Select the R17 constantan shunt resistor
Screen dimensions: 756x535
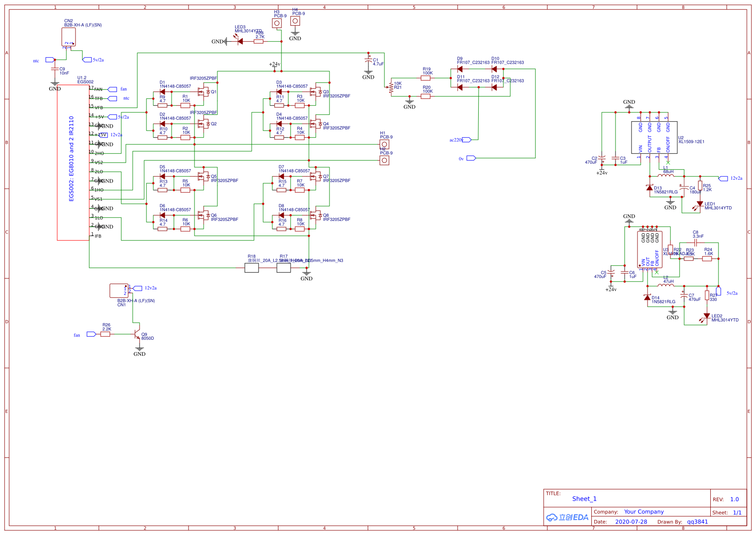click(284, 268)
